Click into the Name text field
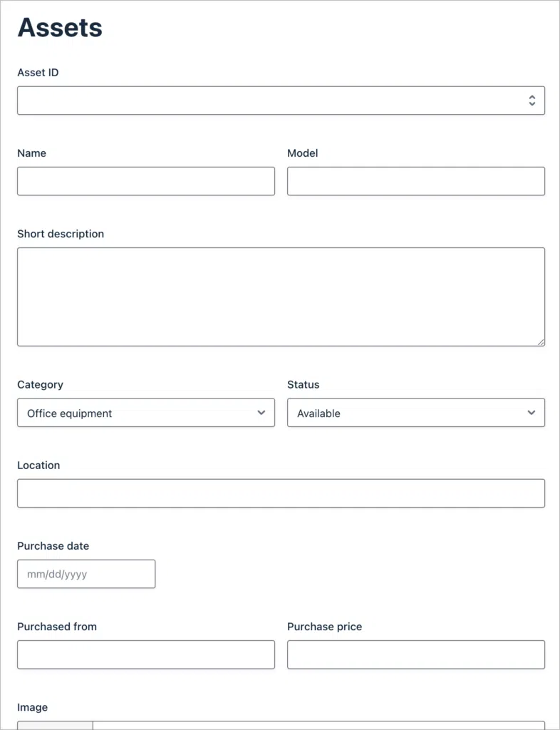 pyautogui.click(x=146, y=181)
